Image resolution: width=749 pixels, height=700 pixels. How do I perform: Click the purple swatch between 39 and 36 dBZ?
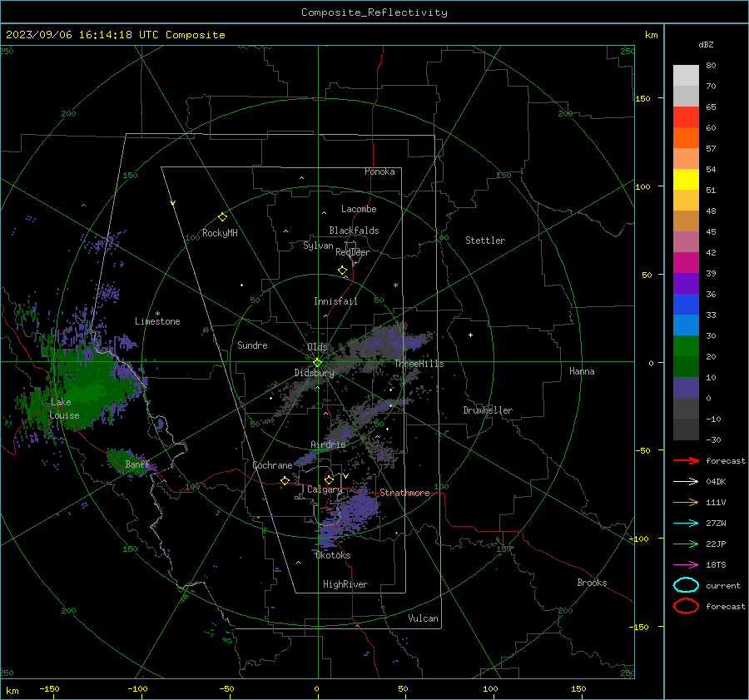click(686, 283)
